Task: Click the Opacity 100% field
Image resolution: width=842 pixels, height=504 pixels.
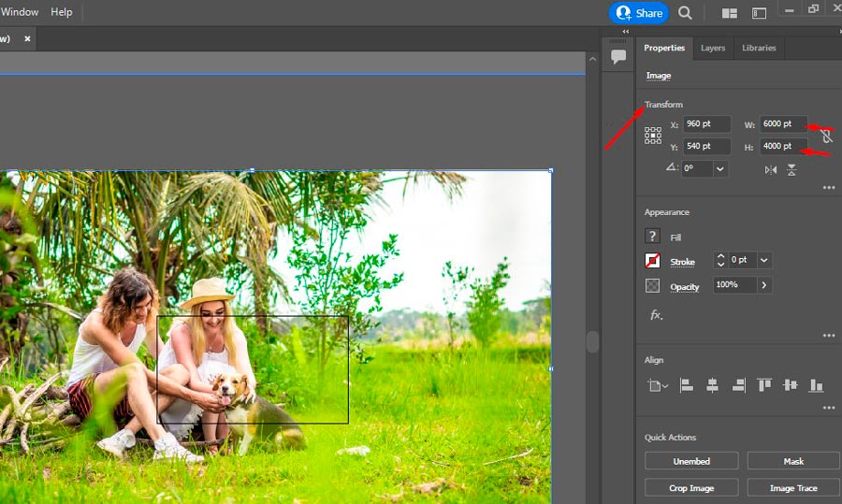Action: 734,284
